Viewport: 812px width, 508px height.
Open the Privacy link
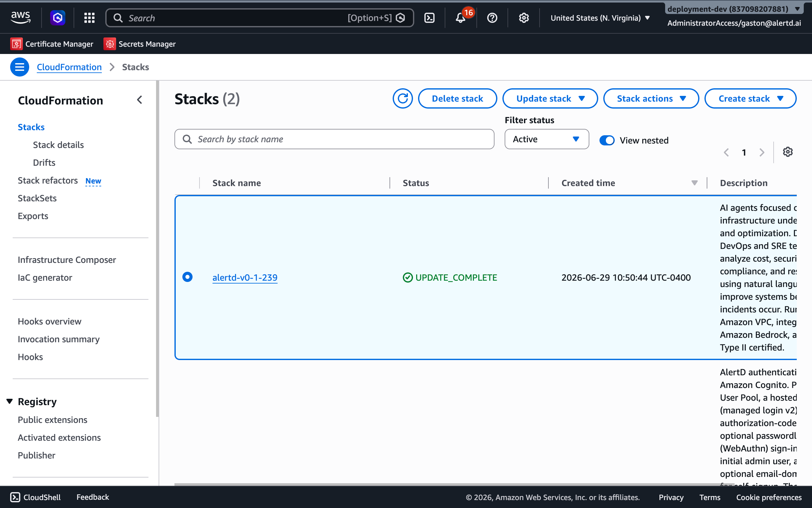click(671, 497)
